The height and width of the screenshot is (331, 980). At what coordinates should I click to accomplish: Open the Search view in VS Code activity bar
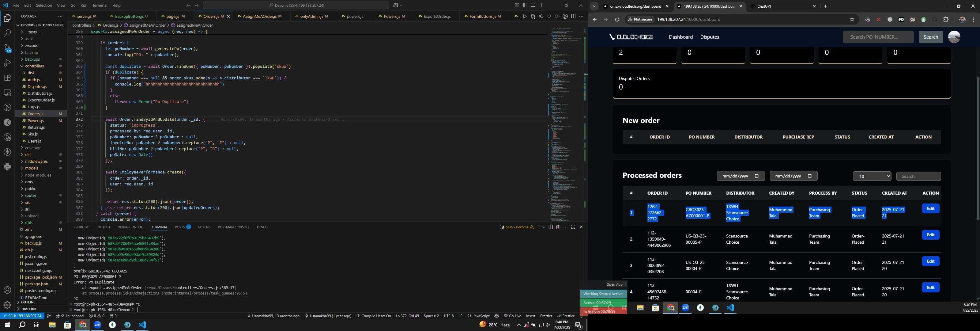tap(7, 33)
